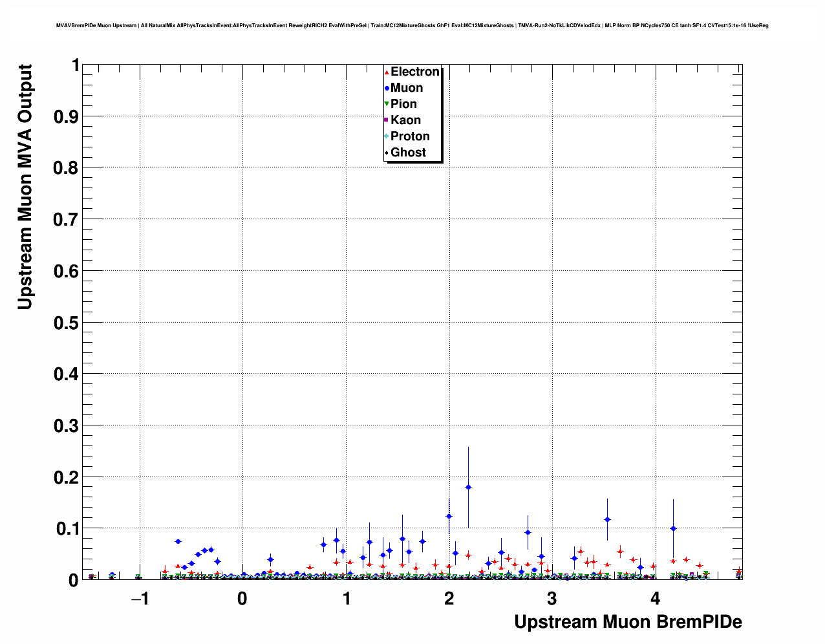Click the black Ghost marker in legend
825x644 pixels.
[x=387, y=153]
